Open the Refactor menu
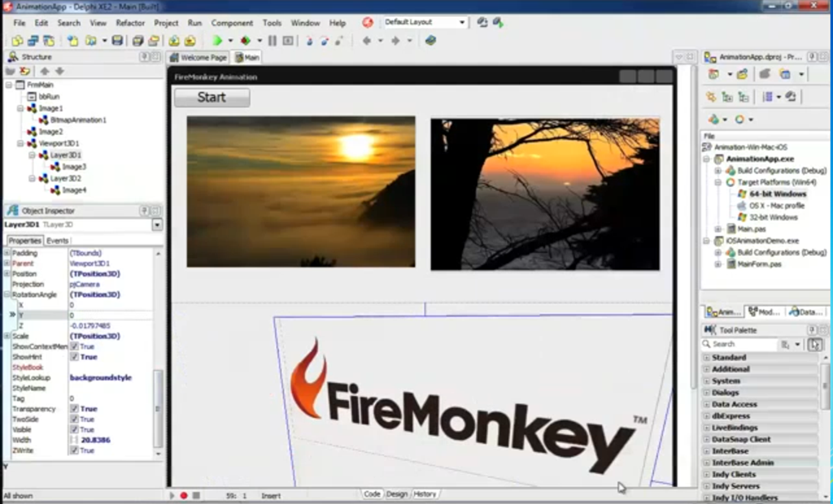 (x=130, y=23)
